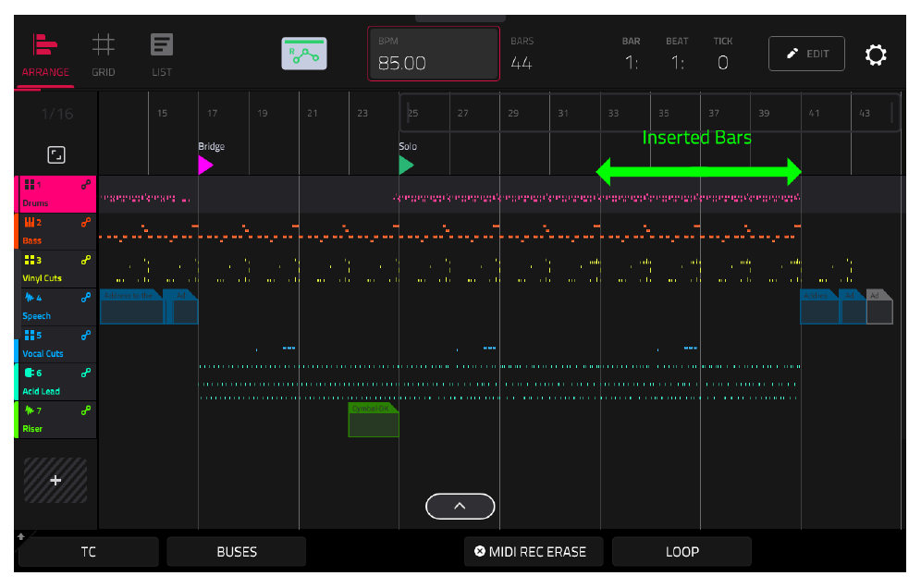Select the Drums track name
Image resolution: width=921 pixels, height=588 pixels.
[x=35, y=203]
